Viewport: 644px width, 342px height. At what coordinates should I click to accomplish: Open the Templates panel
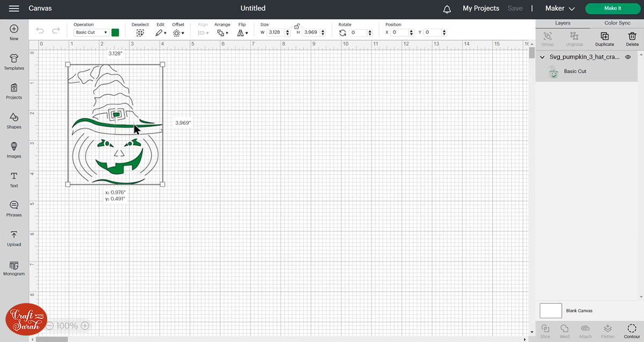[14, 62]
